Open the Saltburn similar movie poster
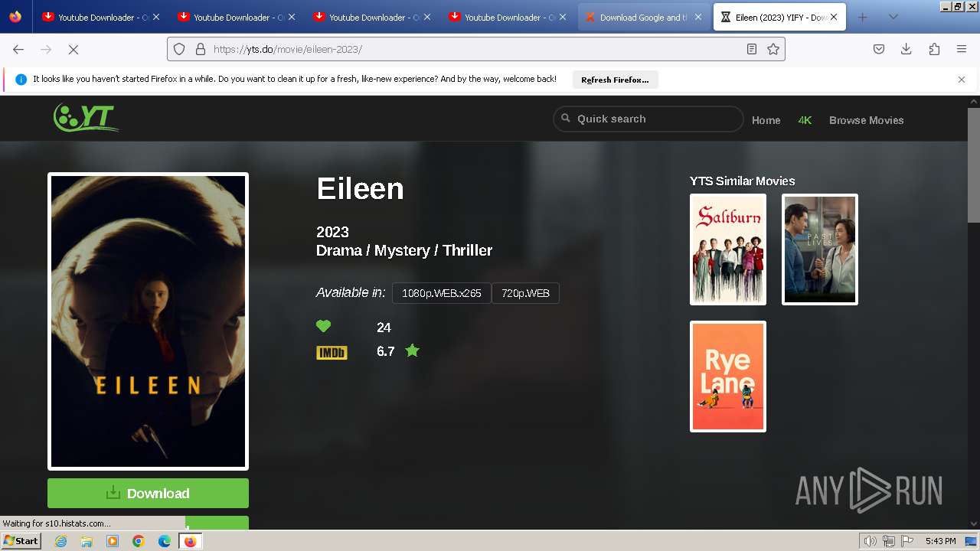 point(728,249)
